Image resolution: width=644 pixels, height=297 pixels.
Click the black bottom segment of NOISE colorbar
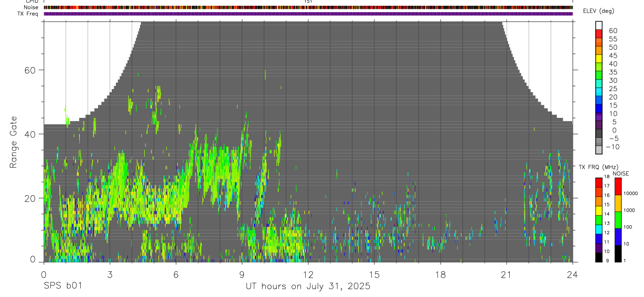(x=618, y=254)
